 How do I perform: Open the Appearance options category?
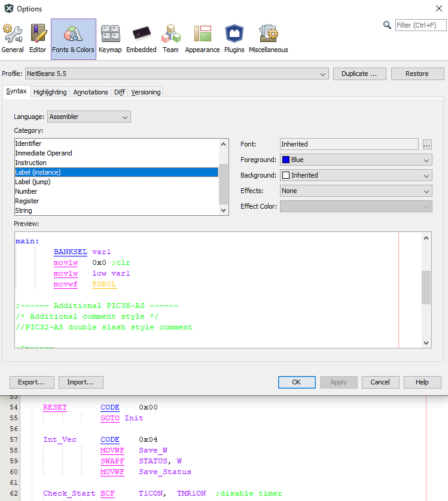point(202,39)
